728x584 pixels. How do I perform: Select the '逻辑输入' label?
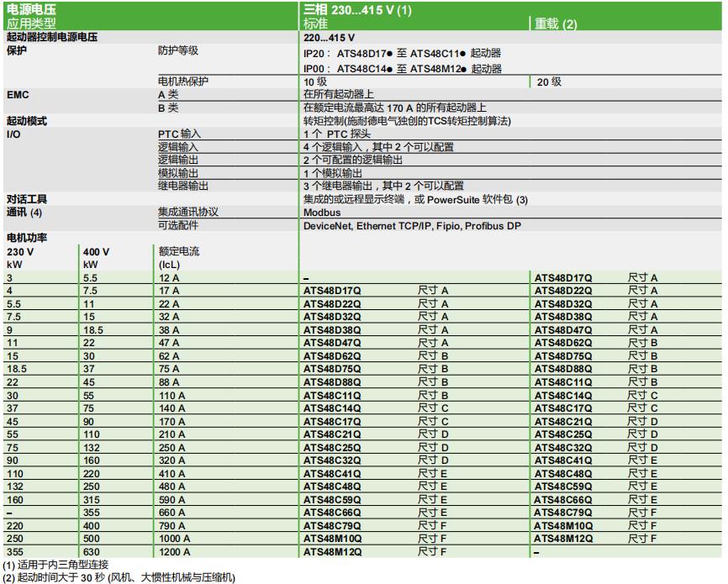(178, 147)
